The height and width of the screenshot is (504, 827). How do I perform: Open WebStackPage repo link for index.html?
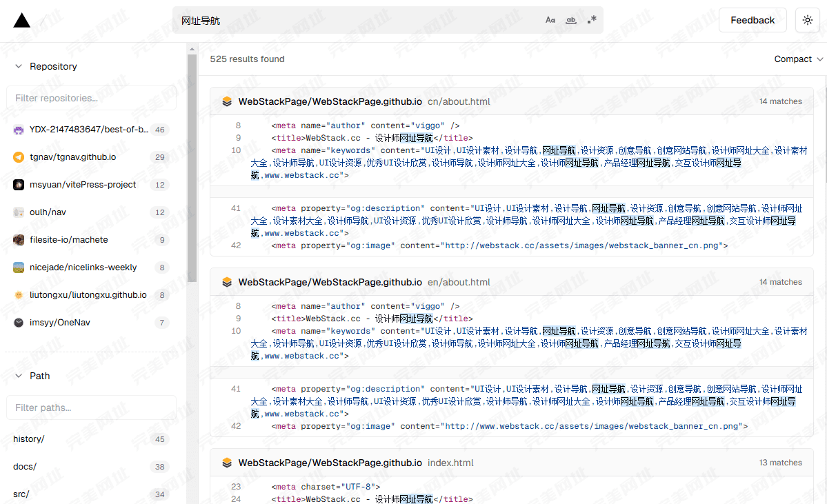point(330,463)
